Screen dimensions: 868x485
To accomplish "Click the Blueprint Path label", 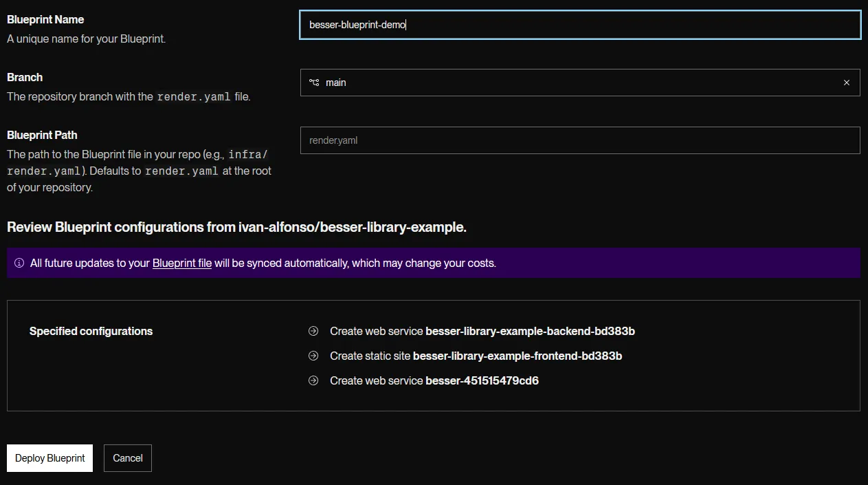I will 42,135.
